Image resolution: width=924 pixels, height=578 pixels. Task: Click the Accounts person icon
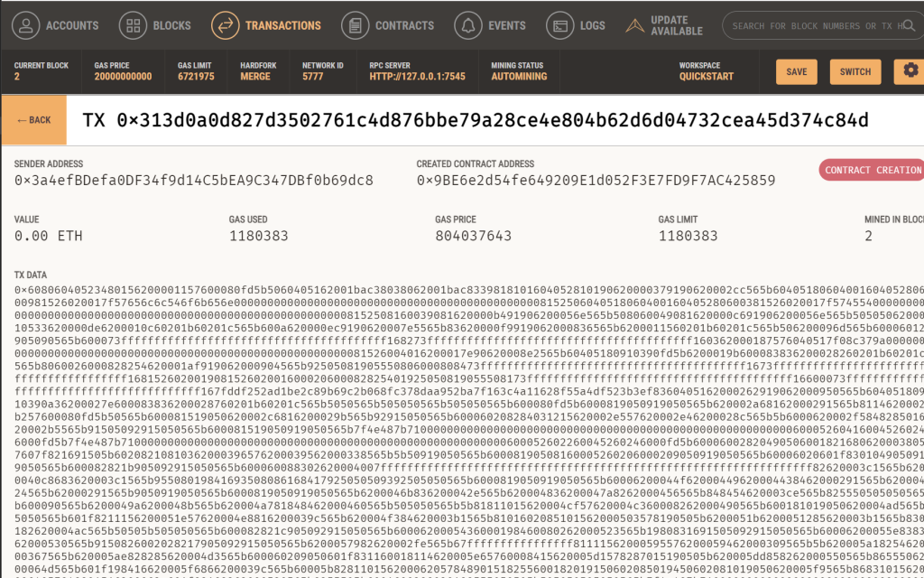click(x=26, y=25)
